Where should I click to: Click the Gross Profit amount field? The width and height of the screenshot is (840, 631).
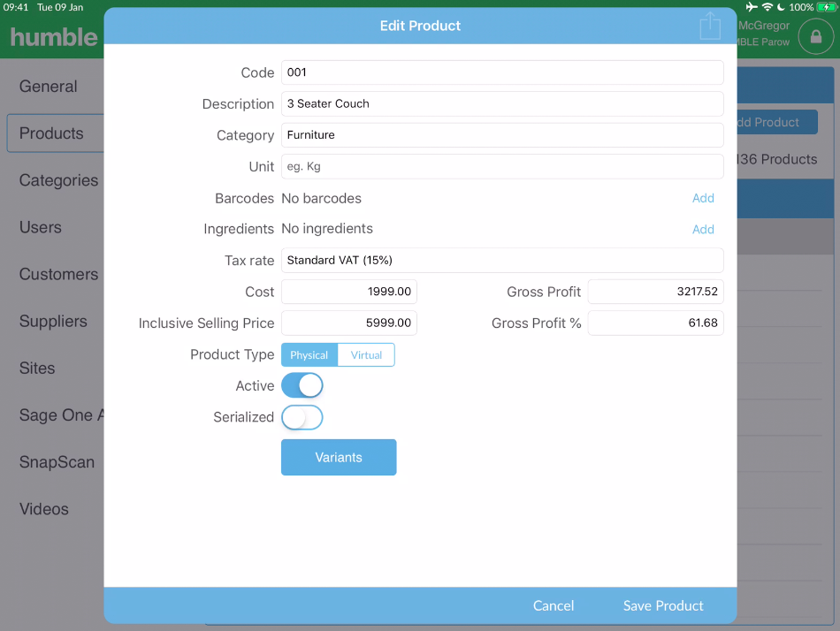(656, 292)
